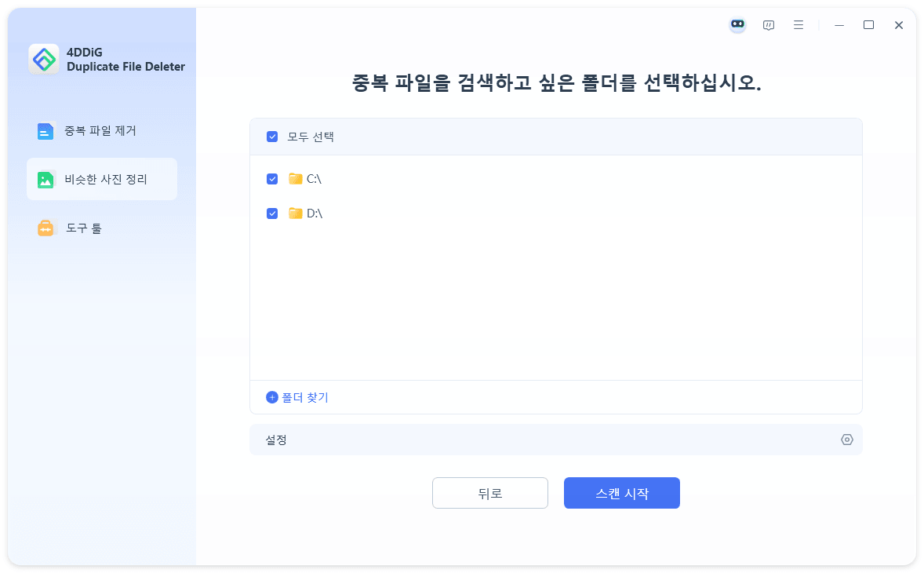Open the settings gear on the 설정 row
924x573 pixels.
tap(846, 440)
